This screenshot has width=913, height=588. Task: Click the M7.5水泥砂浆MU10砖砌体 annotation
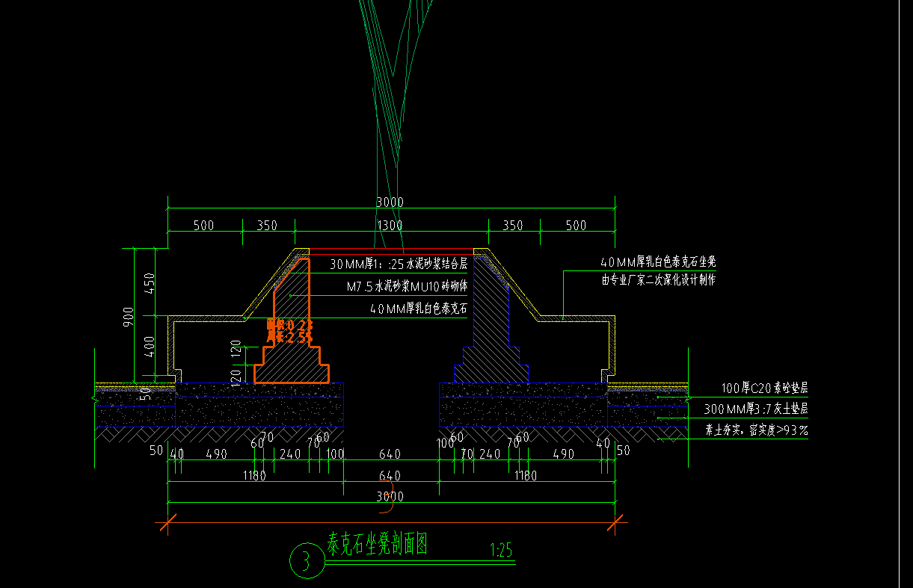click(x=407, y=286)
